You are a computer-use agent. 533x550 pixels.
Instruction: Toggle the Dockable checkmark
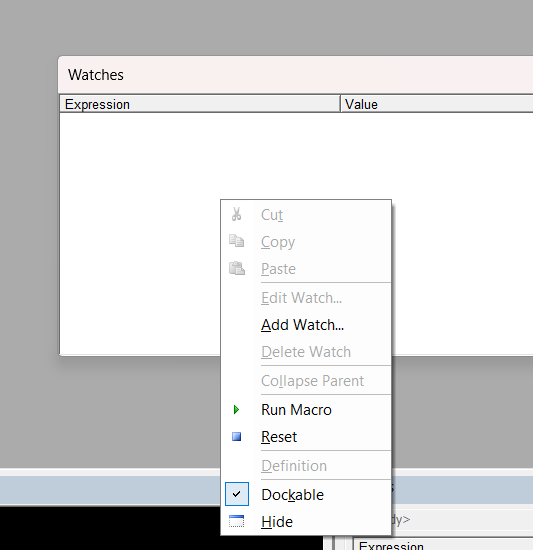(237, 494)
